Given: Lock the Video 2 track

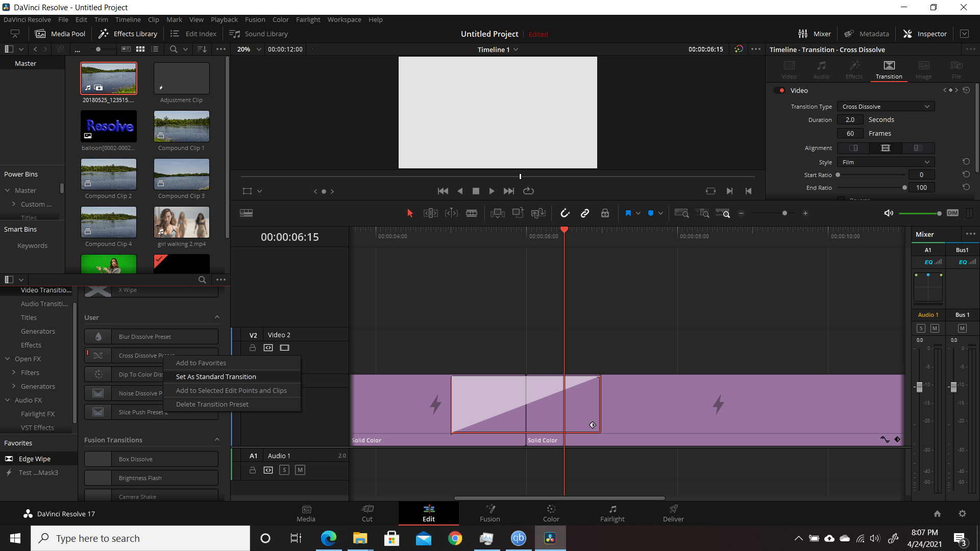Looking at the screenshot, I should pos(252,348).
